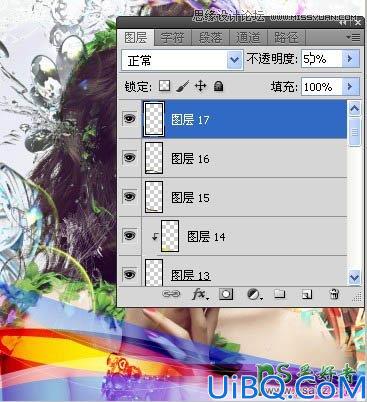Click the layers list scroll up arrow
Screen dimensions: 367x402
[354, 108]
